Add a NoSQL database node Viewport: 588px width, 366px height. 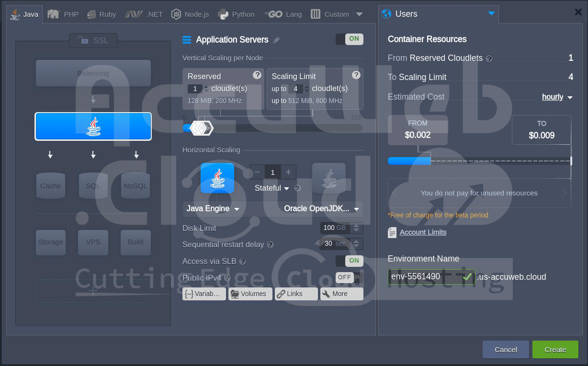(136, 186)
